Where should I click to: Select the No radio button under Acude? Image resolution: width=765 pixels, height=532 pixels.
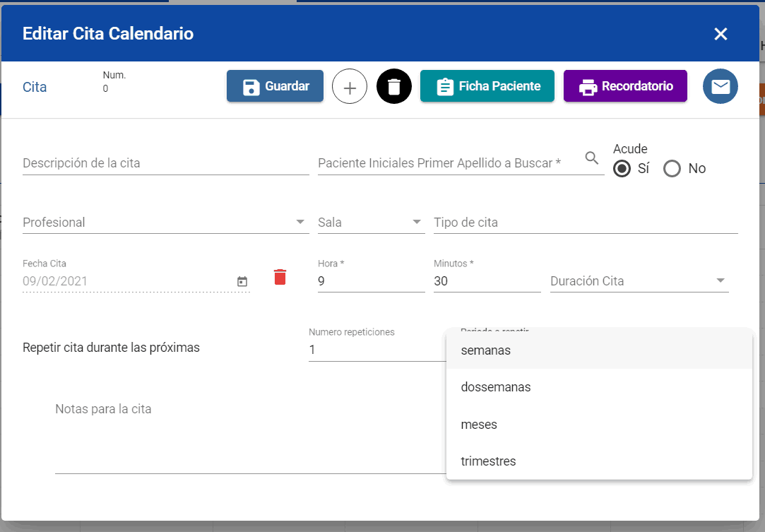click(672, 168)
